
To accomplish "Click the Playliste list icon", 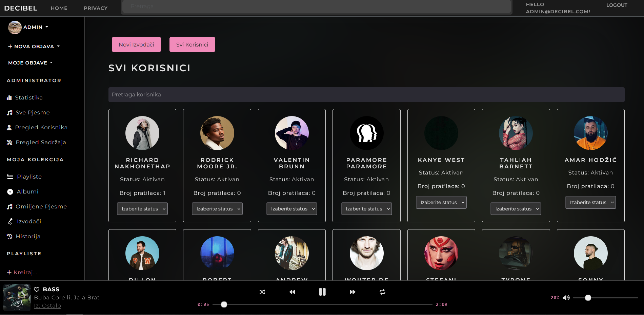I will tap(10, 177).
